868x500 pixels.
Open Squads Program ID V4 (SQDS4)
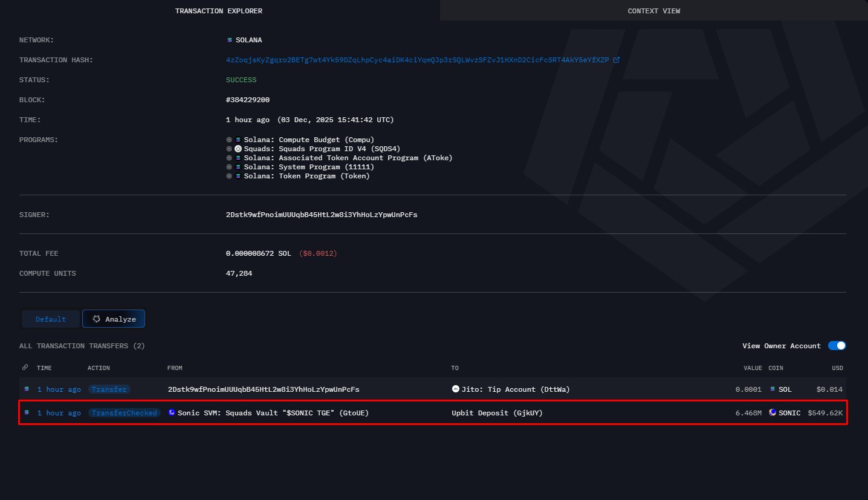322,149
